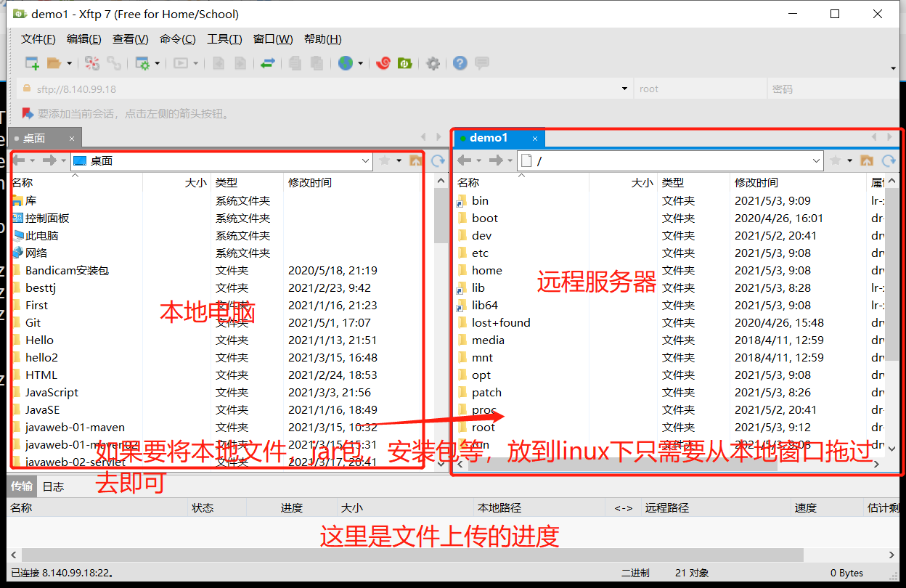Viewport: 906px width, 588px height.
Task: Click the remote pane forward arrow
Action: pos(495,160)
